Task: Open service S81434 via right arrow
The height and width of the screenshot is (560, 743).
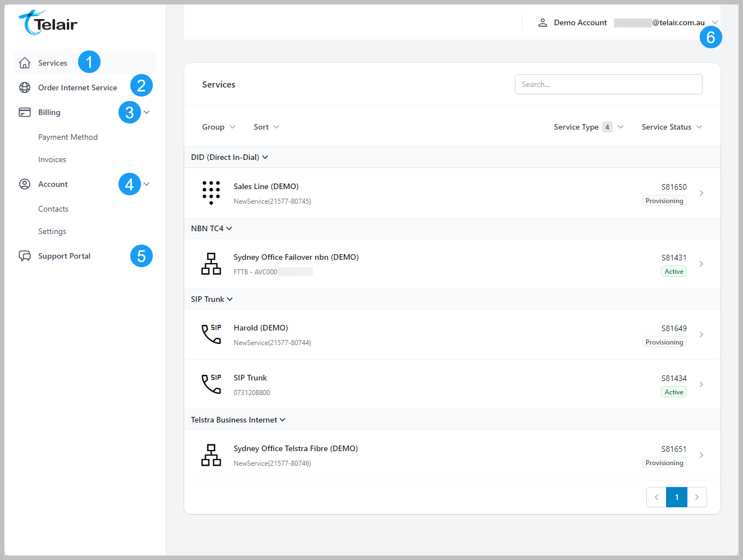Action: pyautogui.click(x=701, y=384)
